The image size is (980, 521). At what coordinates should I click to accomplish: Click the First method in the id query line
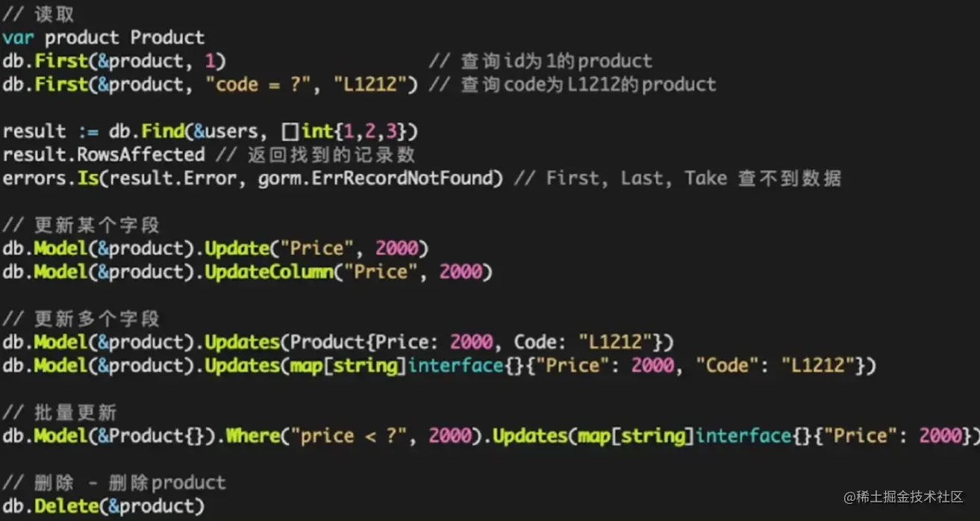[61, 60]
